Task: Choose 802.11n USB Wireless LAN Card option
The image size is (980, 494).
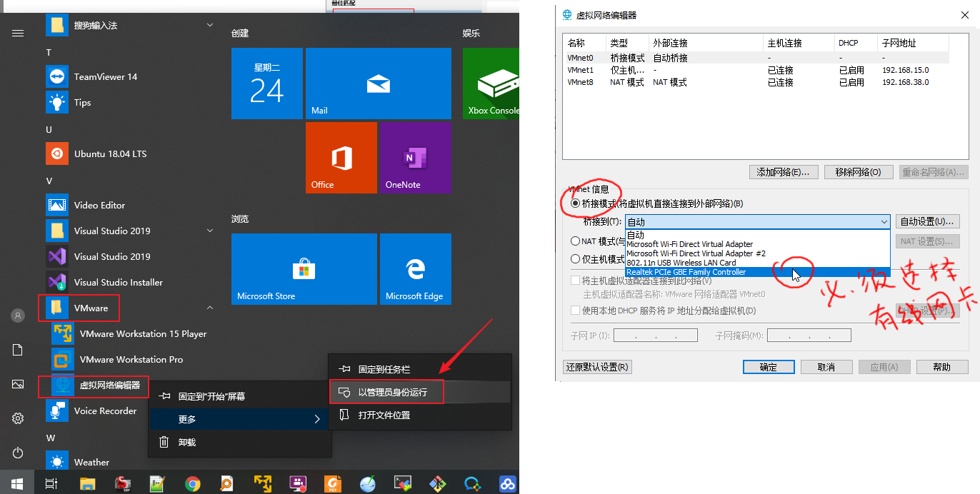Action: click(x=758, y=263)
